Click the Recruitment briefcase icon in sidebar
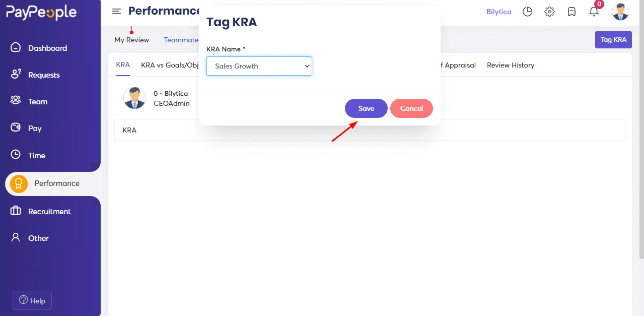Viewport: 644px width, 316px height. point(16,211)
